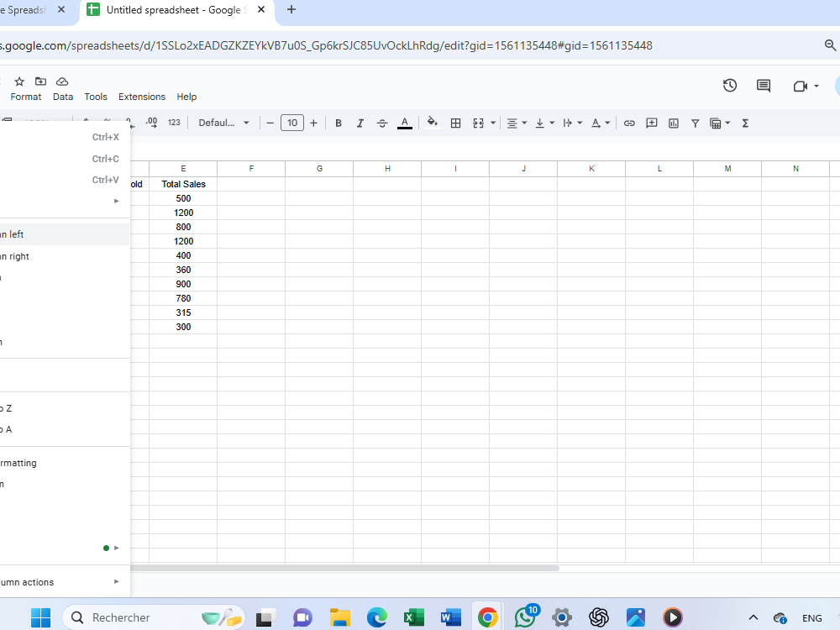
Task: Close the Untitled spreadsheet tab
Action: (x=261, y=9)
